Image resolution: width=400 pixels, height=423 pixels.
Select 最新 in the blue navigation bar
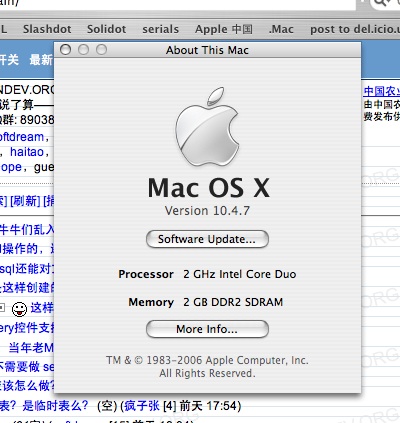41,60
